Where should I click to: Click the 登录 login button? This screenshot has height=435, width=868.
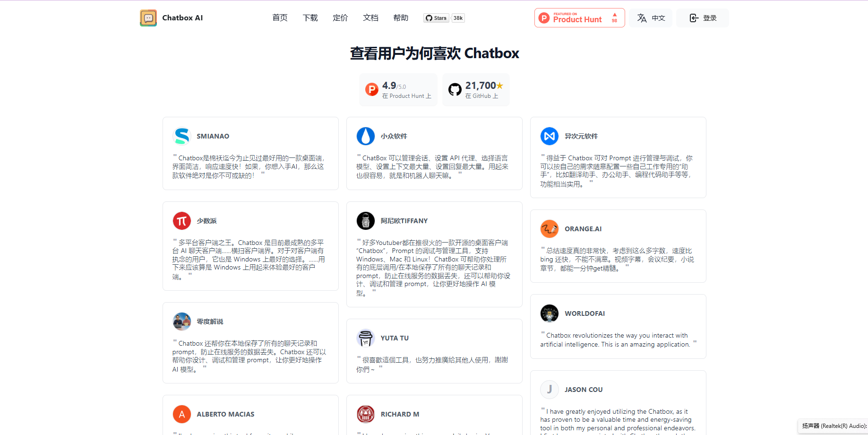click(x=703, y=18)
